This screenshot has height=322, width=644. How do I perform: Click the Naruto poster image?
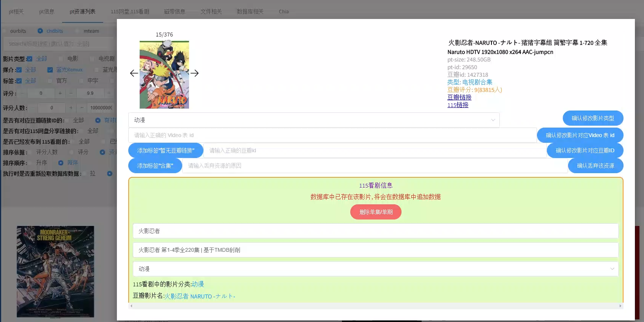point(164,75)
